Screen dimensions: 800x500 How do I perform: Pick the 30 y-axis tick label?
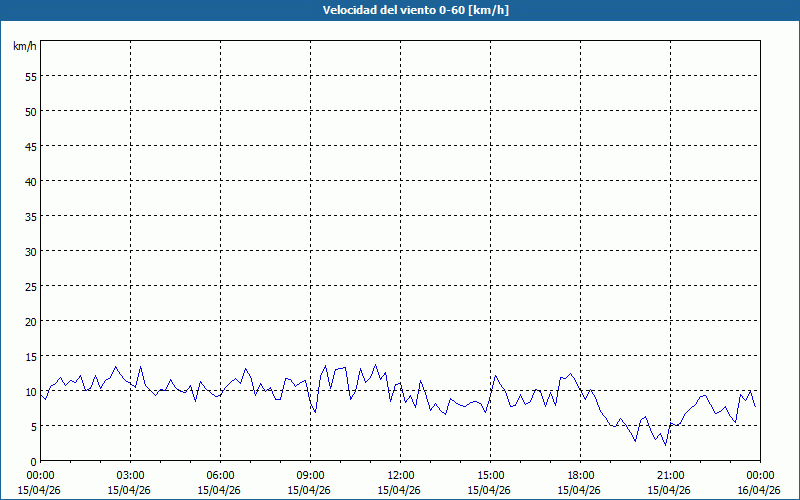[30, 251]
